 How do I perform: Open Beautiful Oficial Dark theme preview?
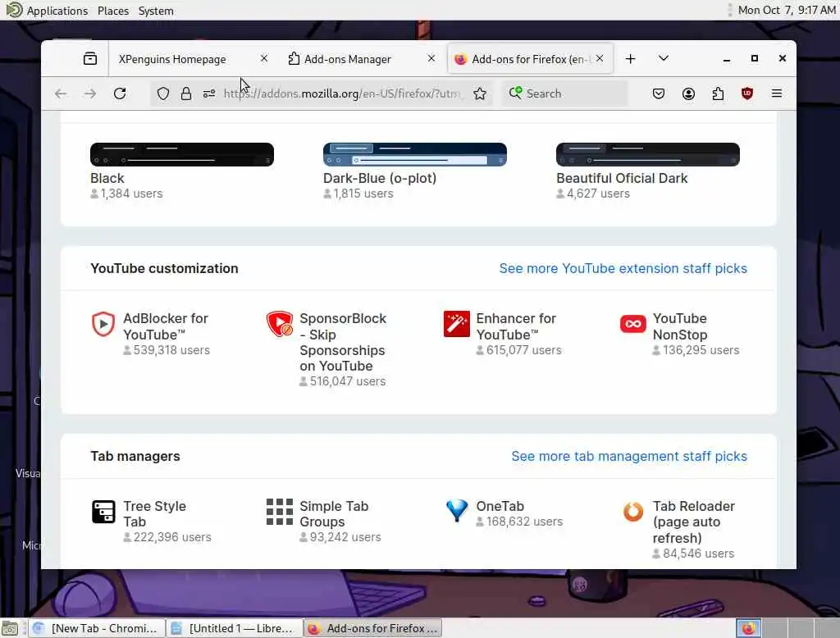tap(648, 154)
